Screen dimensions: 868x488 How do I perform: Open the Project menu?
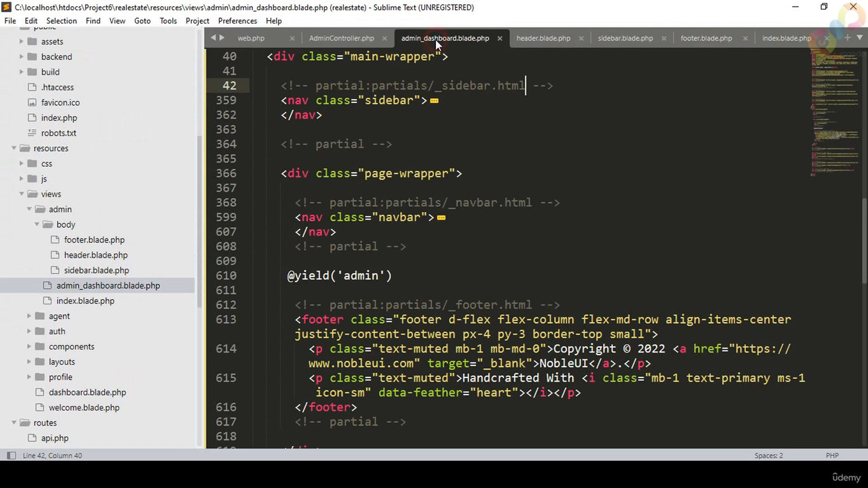[x=197, y=21]
